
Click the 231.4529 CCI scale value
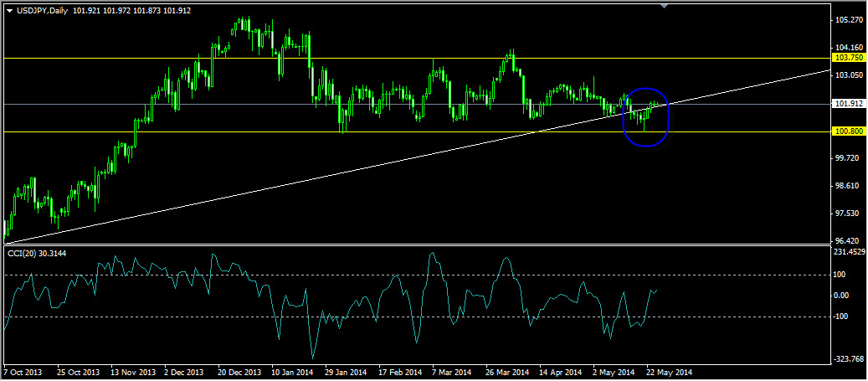[849, 252]
